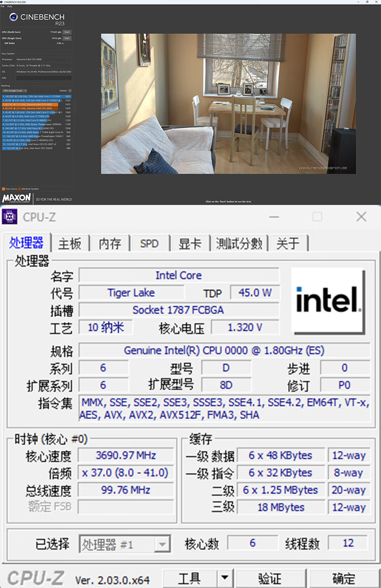Click the rendered room image in Cinebench
Image resolution: width=381 pixels, height=588 pixels.
228,103
